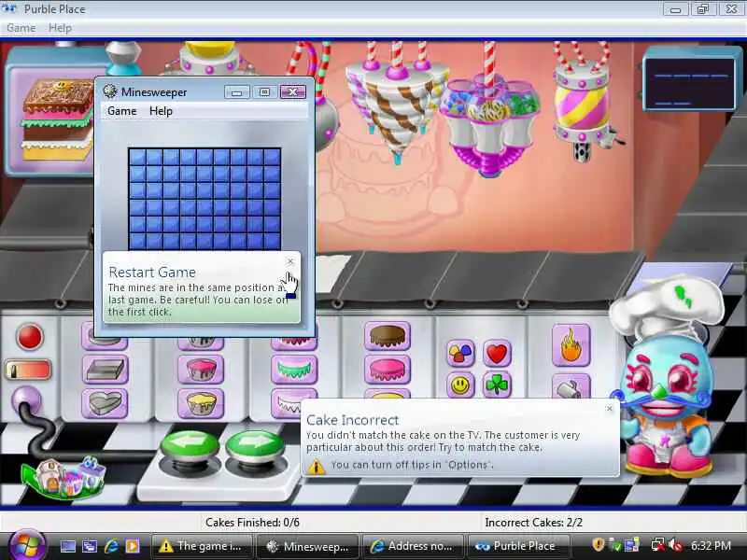
Task: Click Show Desktop quick launch icon
Action: click(67, 546)
